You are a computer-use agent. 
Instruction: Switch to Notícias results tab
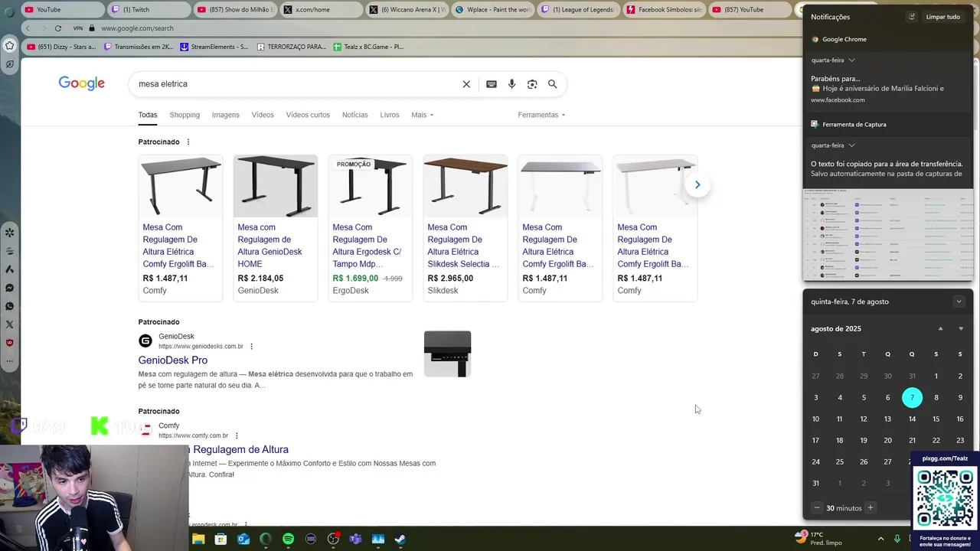354,115
